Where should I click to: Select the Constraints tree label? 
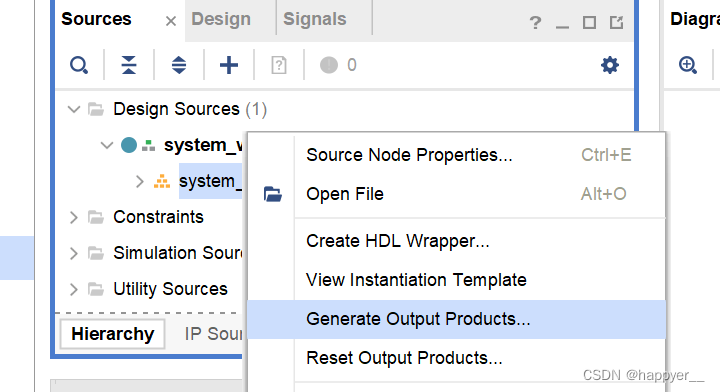[158, 217]
